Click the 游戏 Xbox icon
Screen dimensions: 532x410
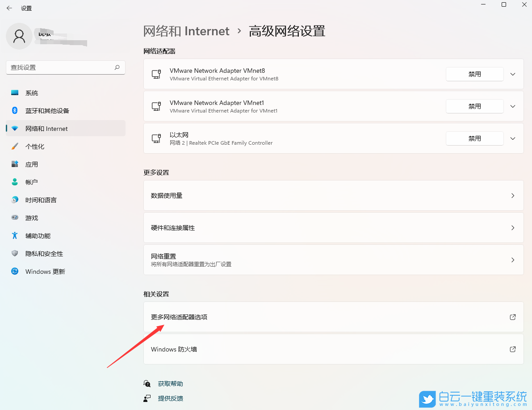point(14,218)
